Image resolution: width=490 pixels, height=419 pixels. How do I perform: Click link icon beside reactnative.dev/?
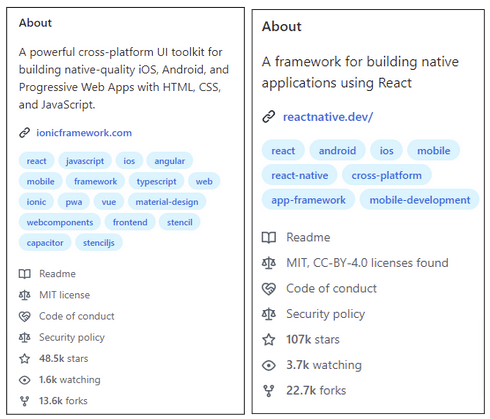click(269, 117)
